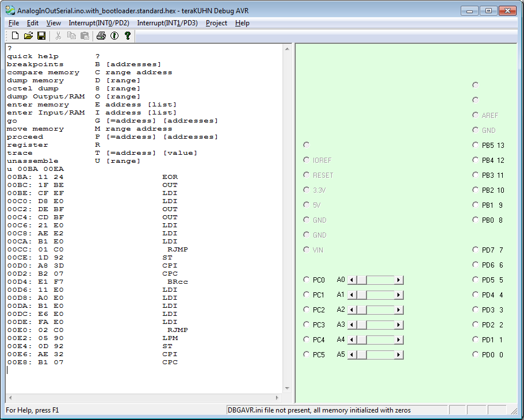
Task: Click the Help question mark icon
Action: click(128, 36)
